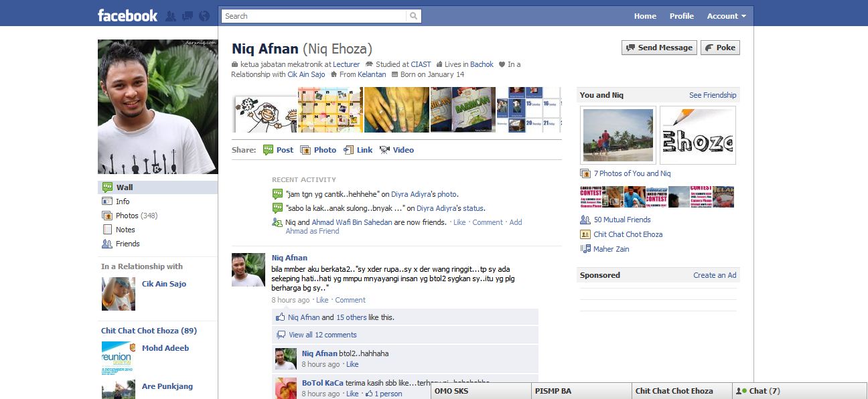Screen dimensions: 868x399
Task: Go to Home in top navigation
Action: (645, 16)
